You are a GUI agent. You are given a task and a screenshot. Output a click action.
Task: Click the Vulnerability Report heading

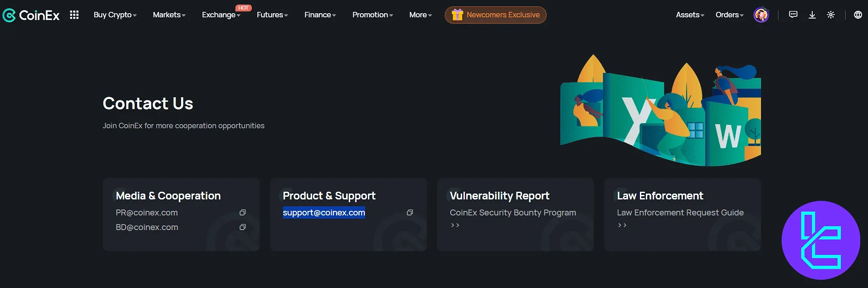[500, 196]
